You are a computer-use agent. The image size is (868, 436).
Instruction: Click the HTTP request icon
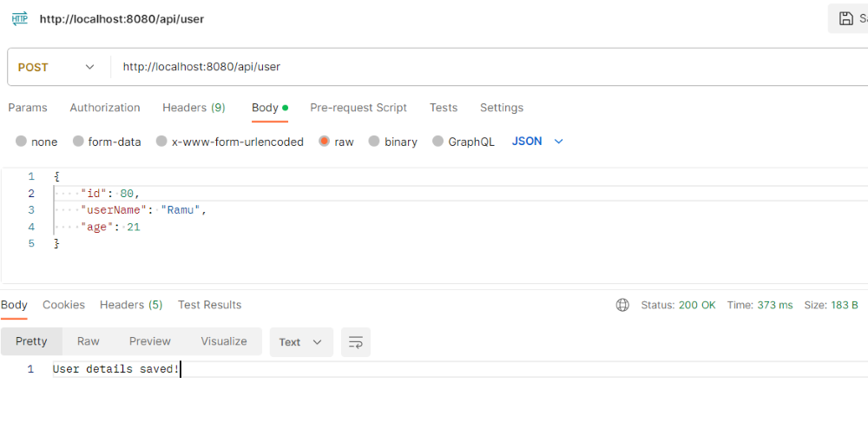point(20,18)
